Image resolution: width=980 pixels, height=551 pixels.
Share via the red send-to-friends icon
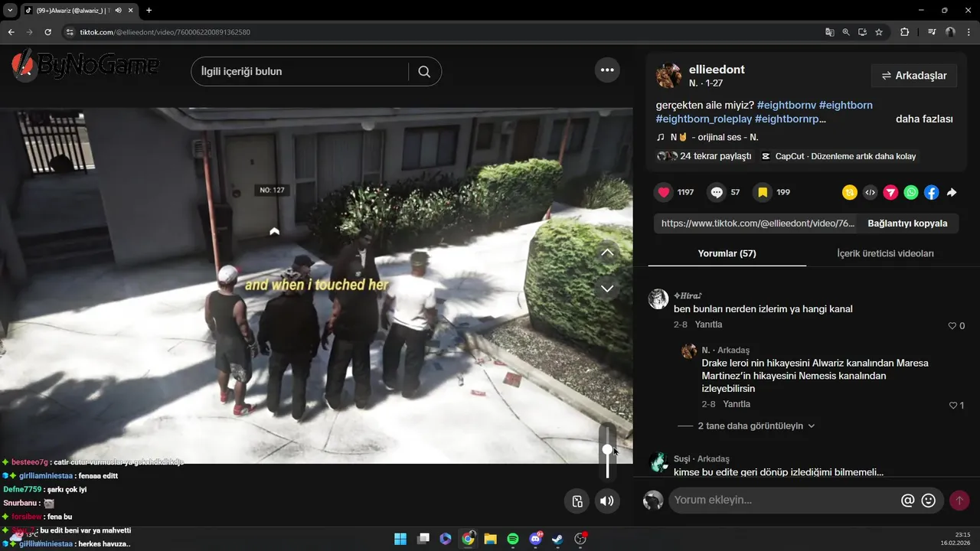click(x=890, y=193)
